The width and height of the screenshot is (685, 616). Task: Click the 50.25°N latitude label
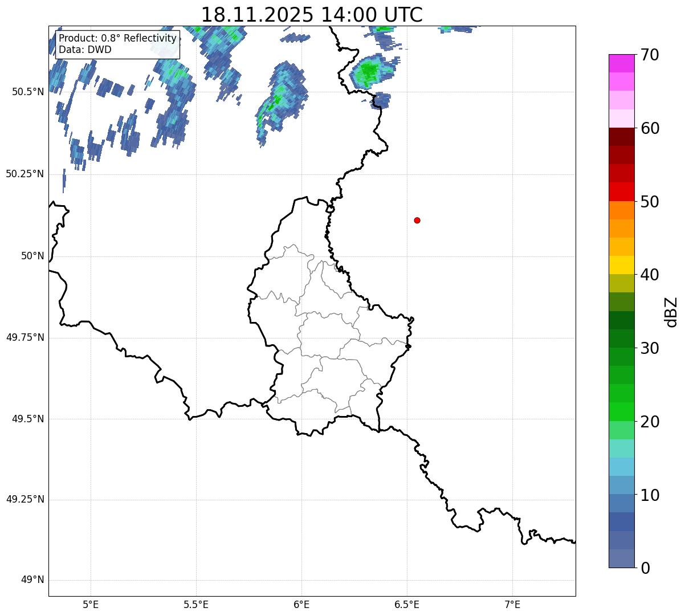click(x=25, y=174)
